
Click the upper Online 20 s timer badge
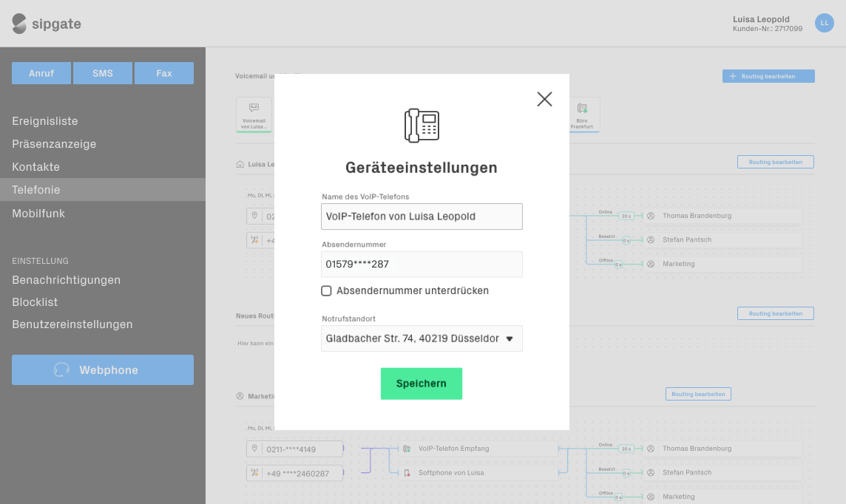click(x=626, y=216)
